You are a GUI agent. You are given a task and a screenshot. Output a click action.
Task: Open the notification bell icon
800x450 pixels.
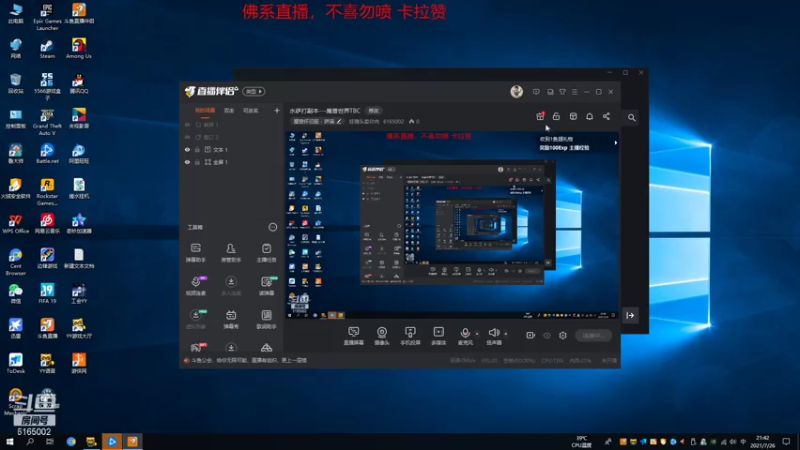589,116
